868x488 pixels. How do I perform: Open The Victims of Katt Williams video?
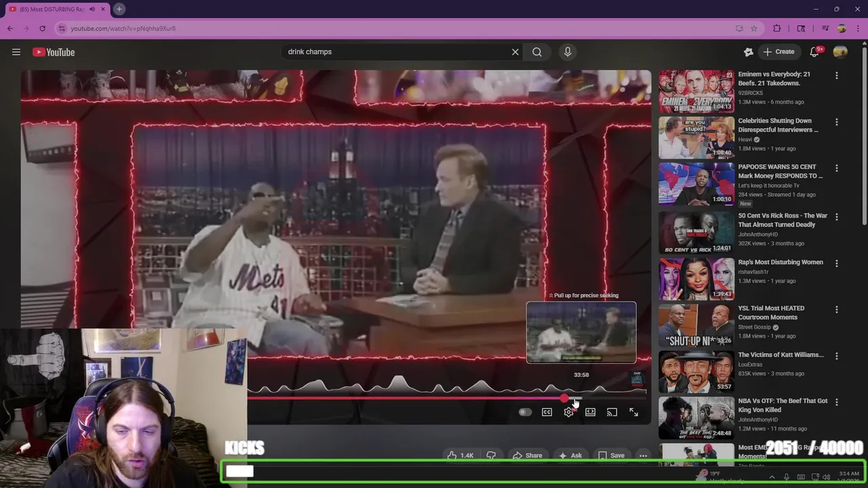point(696,371)
